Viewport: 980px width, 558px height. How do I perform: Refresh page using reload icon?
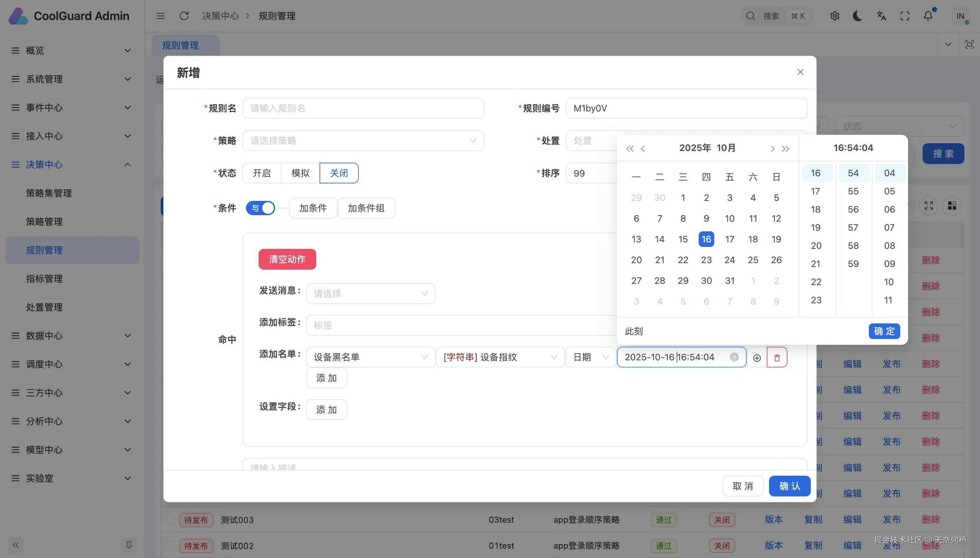[184, 16]
